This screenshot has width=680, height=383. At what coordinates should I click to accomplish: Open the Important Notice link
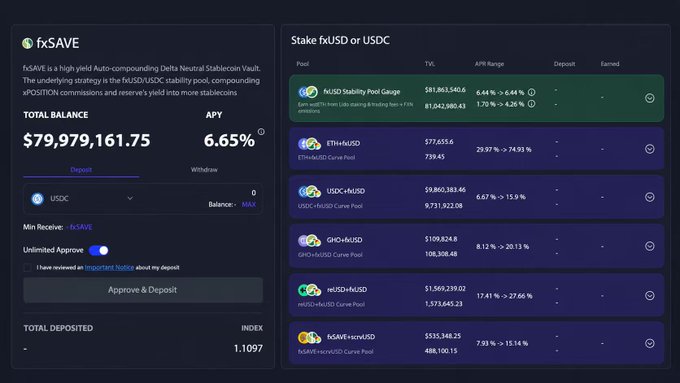109,268
